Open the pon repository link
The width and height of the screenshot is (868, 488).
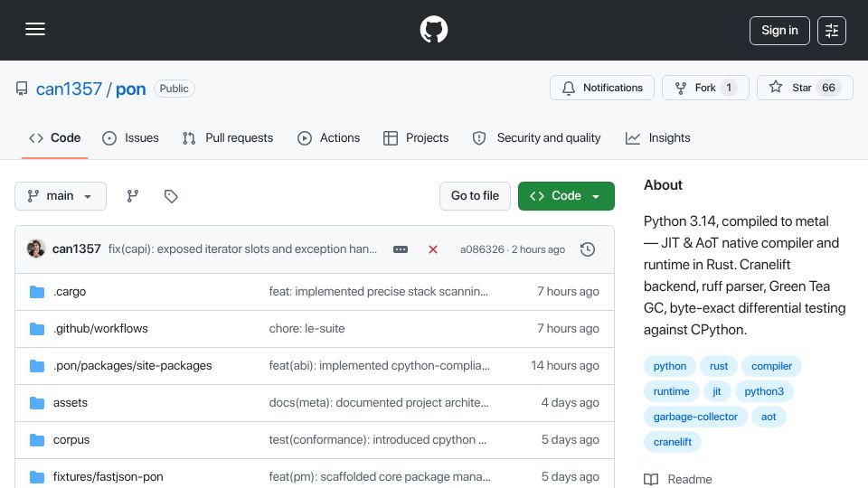[130, 89]
